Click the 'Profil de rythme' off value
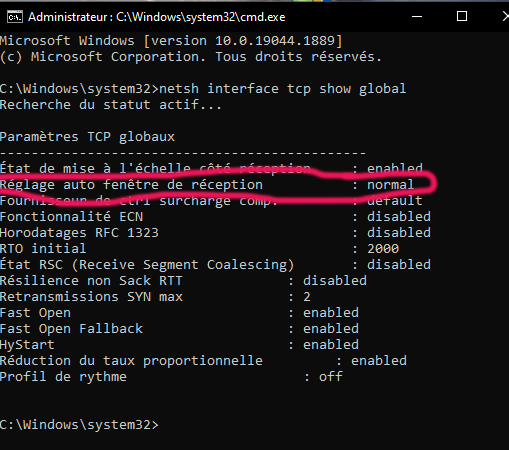The width and height of the screenshot is (509, 450). click(x=331, y=377)
